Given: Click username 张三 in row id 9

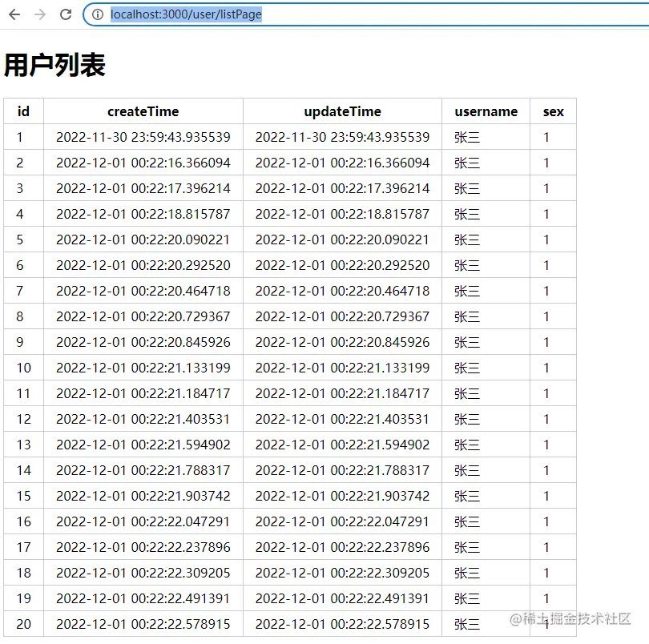Looking at the screenshot, I should 467,342.
